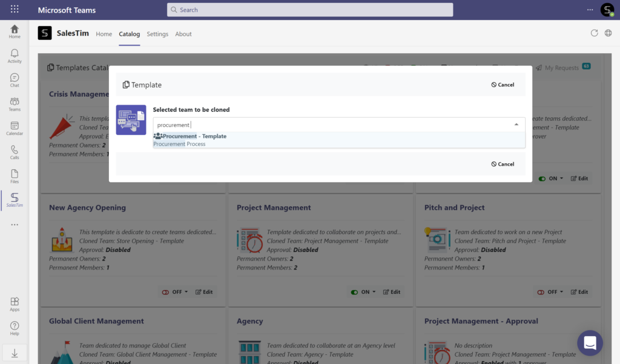The image size is (620, 364).
Task: Show more apps via the rail ellipsis
Action: tap(15, 225)
